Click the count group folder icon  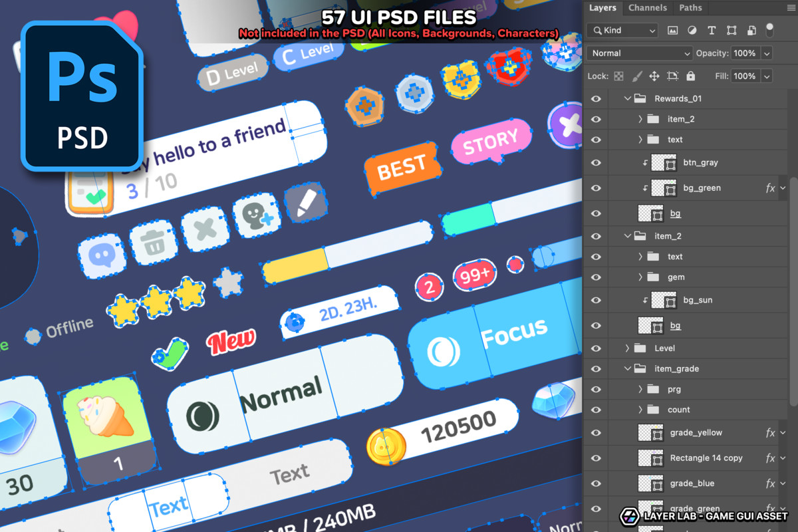tap(653, 410)
